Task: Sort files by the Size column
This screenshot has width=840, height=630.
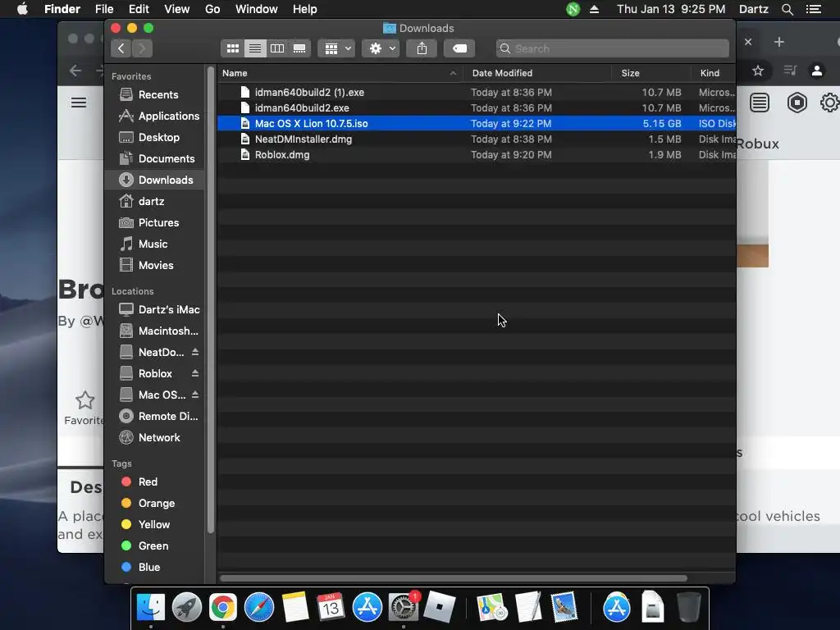Action: point(651,73)
